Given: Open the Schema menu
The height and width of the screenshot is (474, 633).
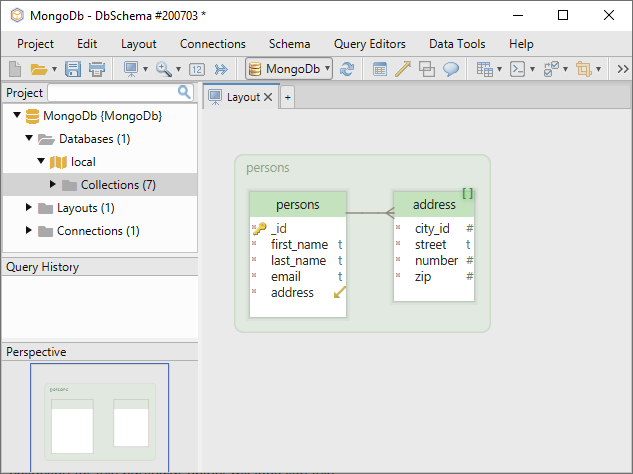Looking at the screenshot, I should (x=289, y=44).
